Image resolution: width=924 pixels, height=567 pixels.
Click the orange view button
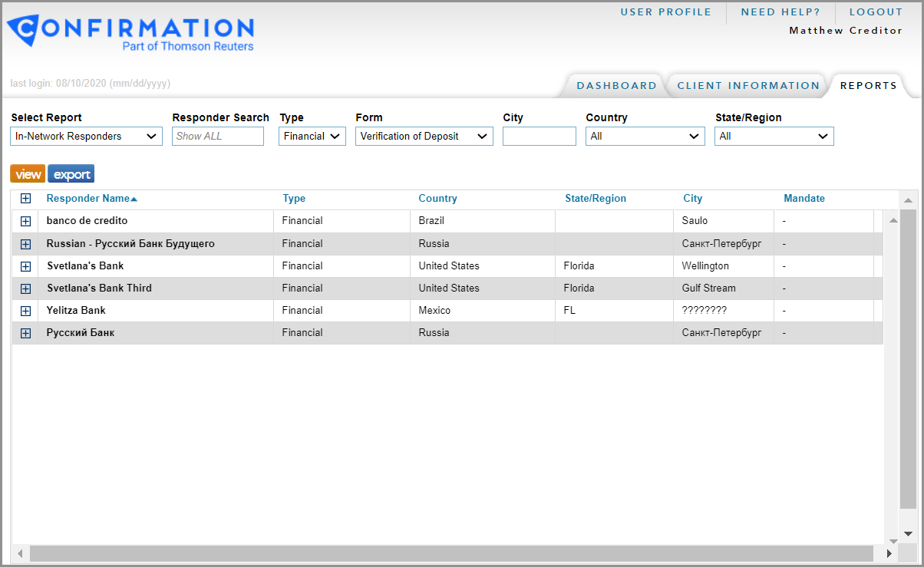[x=28, y=174]
